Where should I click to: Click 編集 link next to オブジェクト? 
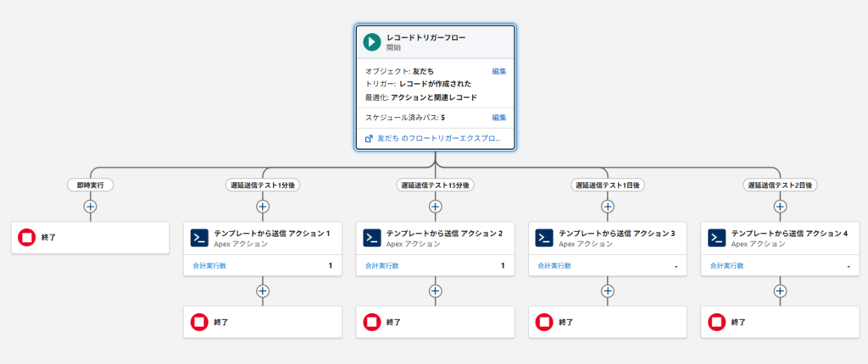coord(499,71)
